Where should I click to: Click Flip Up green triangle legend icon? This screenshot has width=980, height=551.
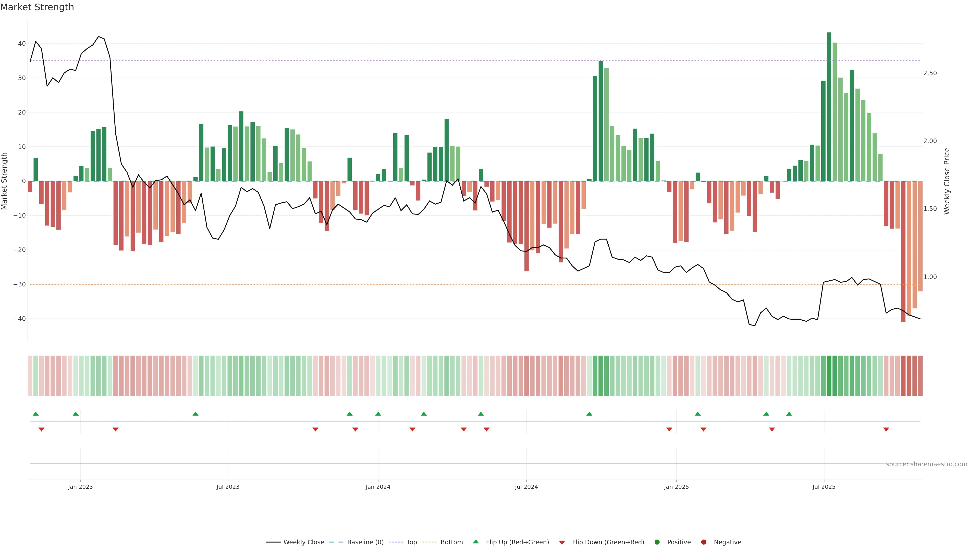coord(475,542)
